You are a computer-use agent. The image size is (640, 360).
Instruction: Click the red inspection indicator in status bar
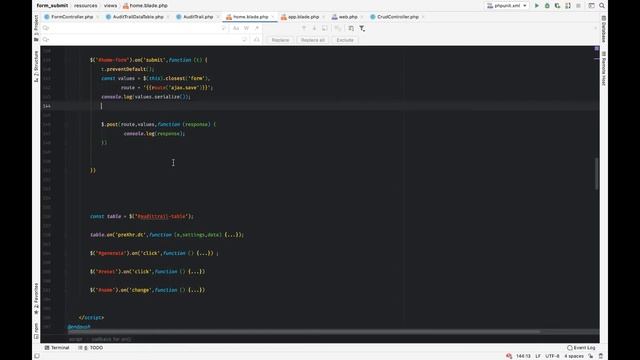tap(509, 356)
